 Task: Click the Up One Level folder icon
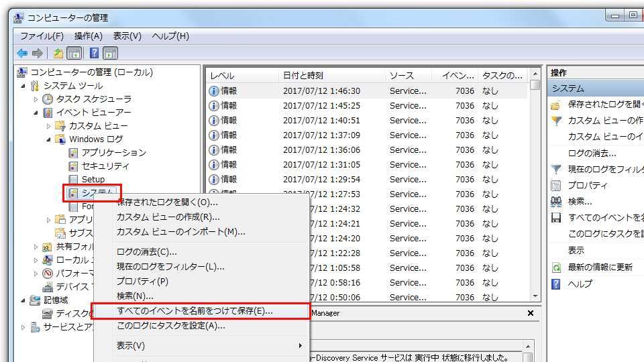tap(59, 54)
